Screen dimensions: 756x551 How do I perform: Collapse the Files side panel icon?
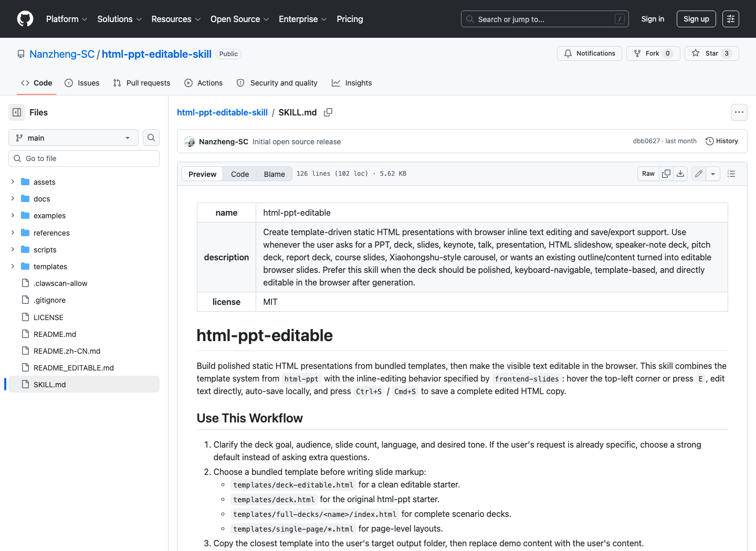(x=17, y=112)
